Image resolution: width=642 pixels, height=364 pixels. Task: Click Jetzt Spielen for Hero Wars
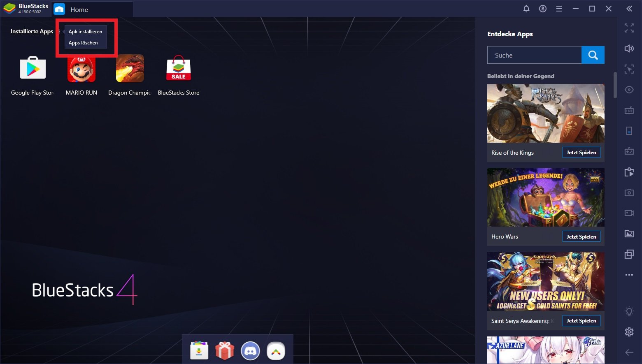582,236
